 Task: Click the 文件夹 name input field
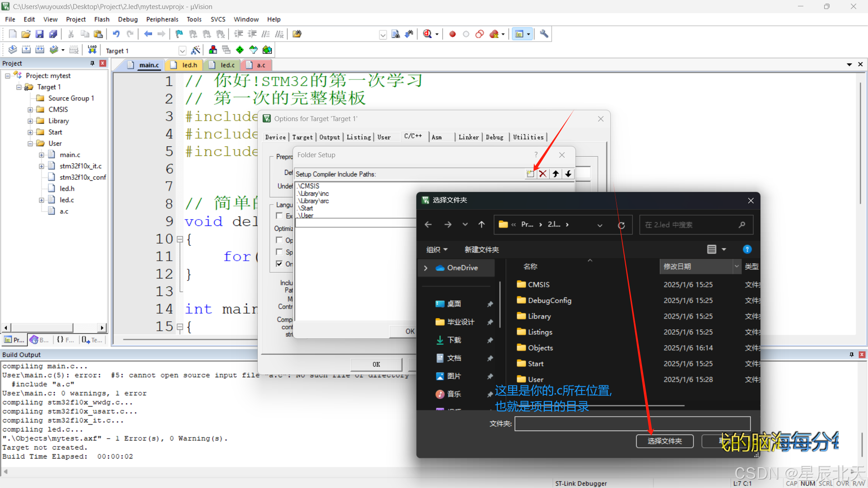(x=632, y=423)
